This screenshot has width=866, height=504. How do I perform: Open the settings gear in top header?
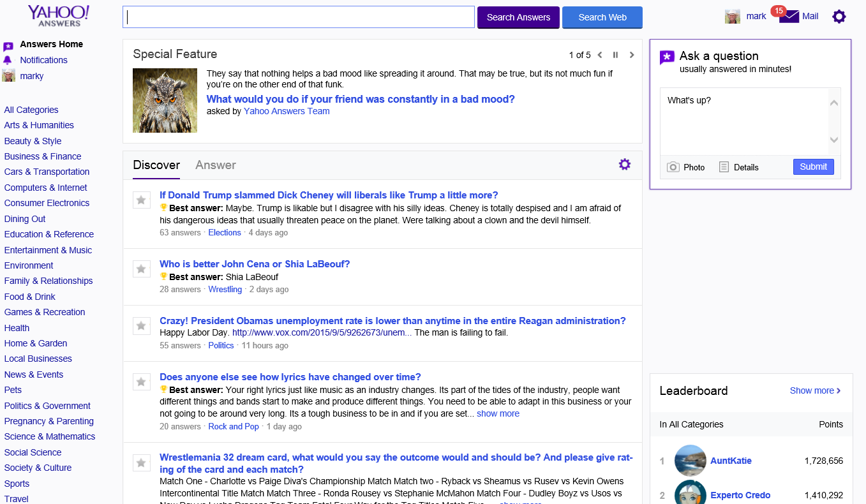tap(839, 17)
